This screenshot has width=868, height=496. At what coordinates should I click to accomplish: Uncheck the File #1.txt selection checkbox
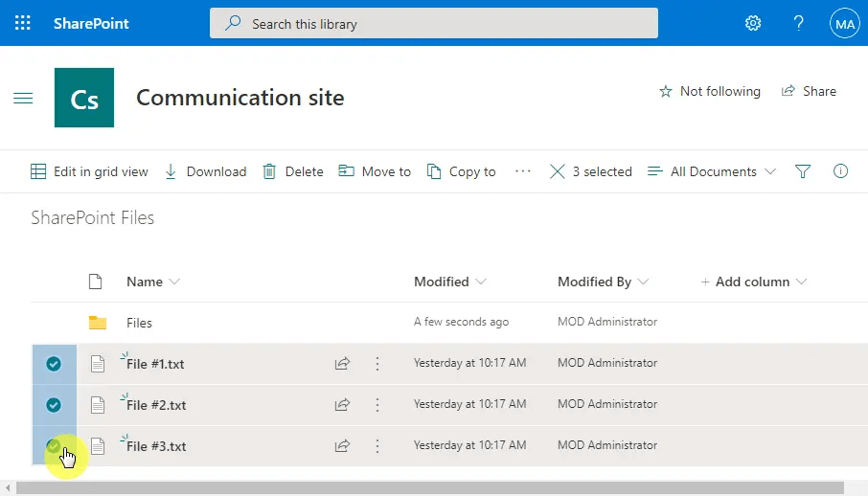tap(54, 364)
